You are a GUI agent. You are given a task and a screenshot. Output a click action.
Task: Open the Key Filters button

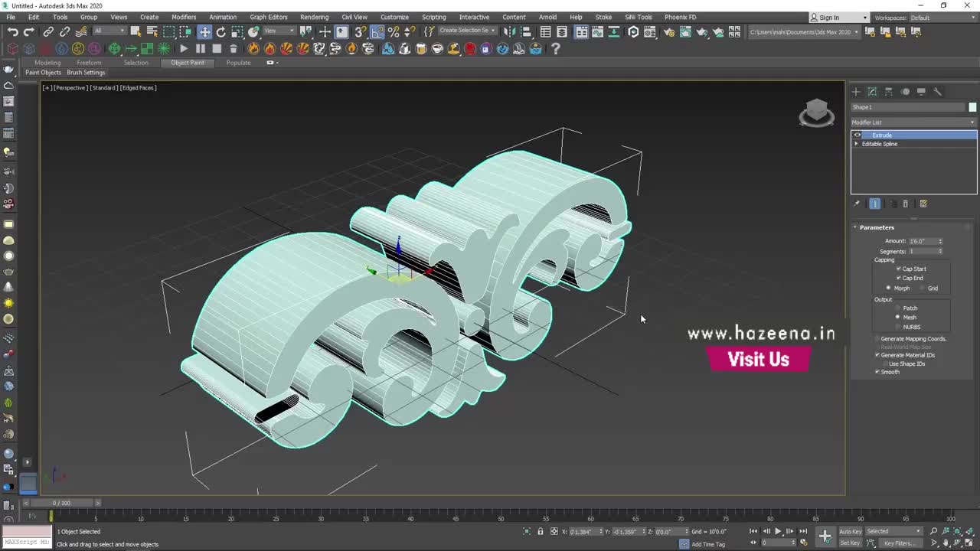(x=899, y=543)
